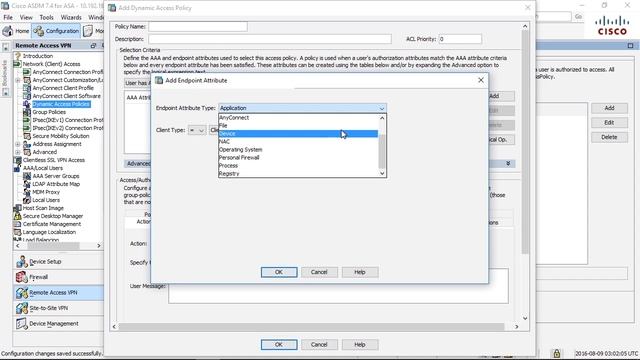Image resolution: width=640 pixels, height=360 pixels.
Task: Switch to Device Management section
Action: tap(58, 324)
